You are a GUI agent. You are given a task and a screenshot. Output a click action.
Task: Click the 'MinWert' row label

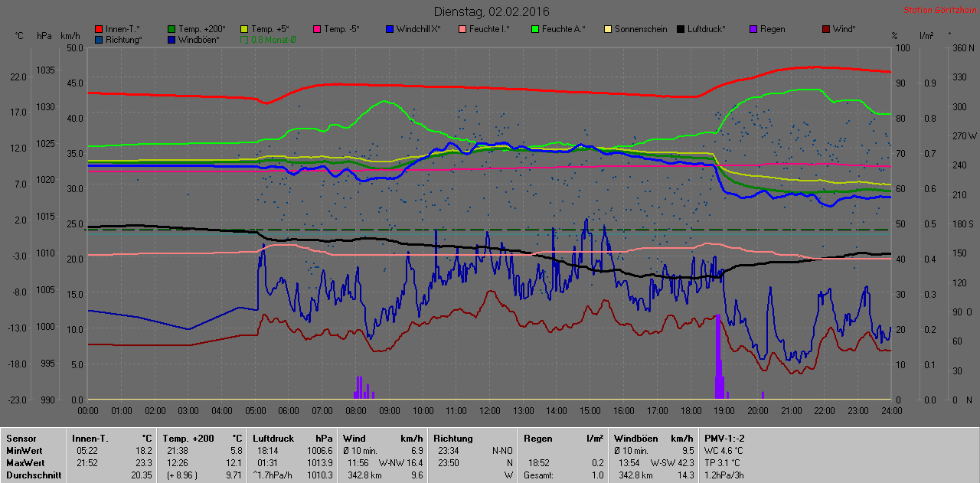click(x=24, y=451)
